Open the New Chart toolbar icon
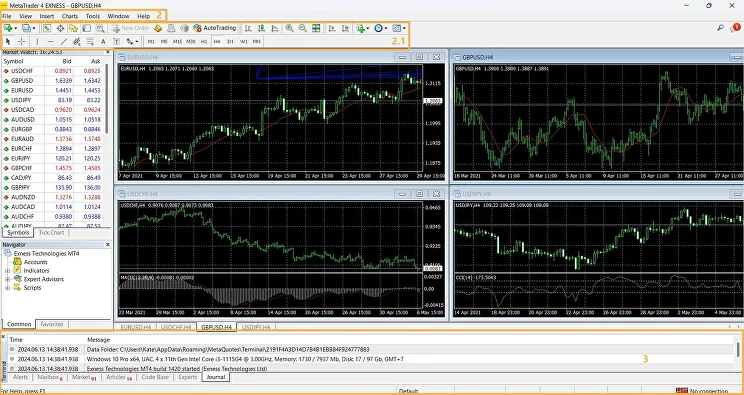This screenshot has height=395, width=744. click(9, 28)
